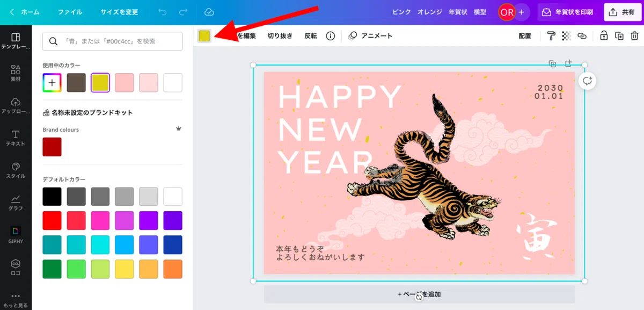The image size is (644, 310).
Task: Click the 切り抜き crop button
Action: point(280,36)
